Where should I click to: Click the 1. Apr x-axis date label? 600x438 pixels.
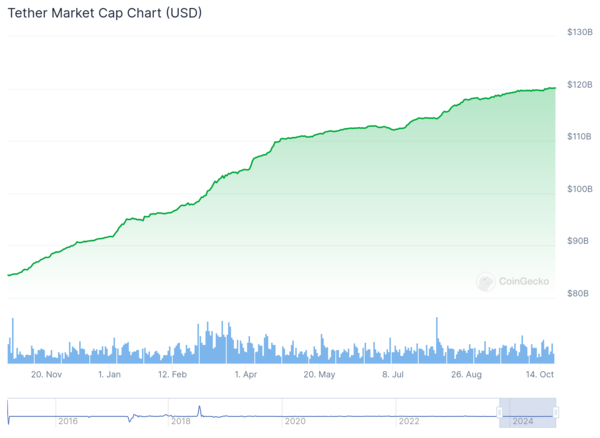(x=244, y=374)
